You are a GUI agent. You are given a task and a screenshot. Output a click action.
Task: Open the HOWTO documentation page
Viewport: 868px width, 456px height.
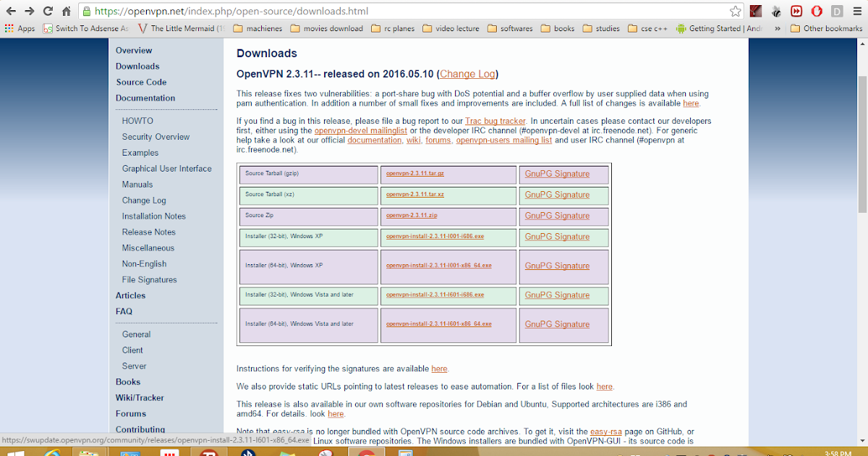click(x=137, y=121)
